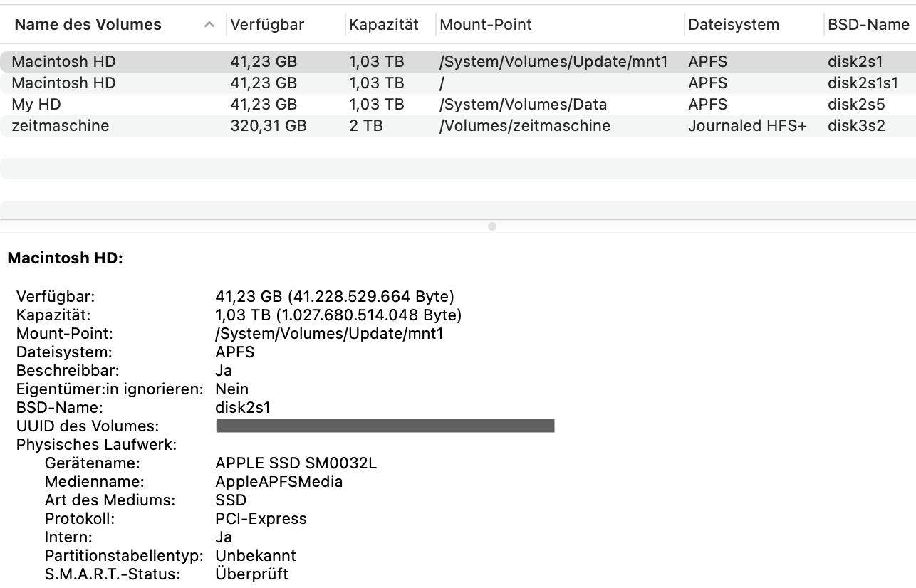
Task: Select the Macintosh HD row with disk2s1s1
Action: 64,83
